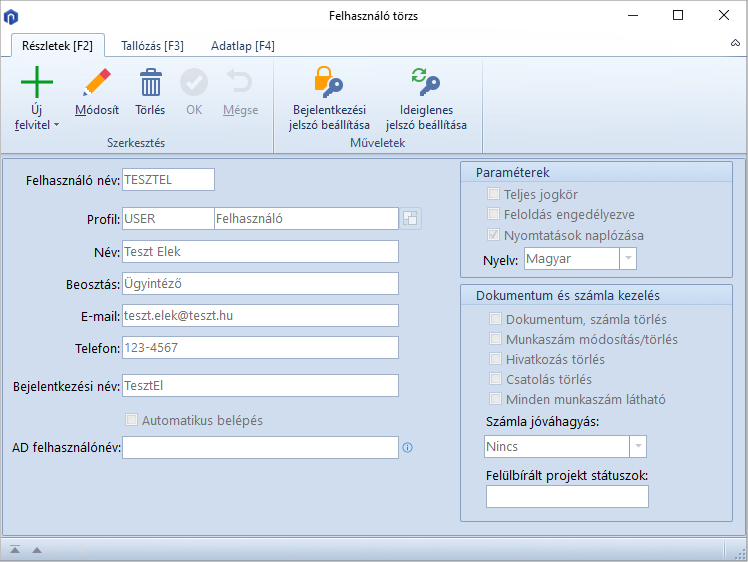Click the info icon next to AD felhasználónév
This screenshot has height=562, width=748.
point(407,448)
